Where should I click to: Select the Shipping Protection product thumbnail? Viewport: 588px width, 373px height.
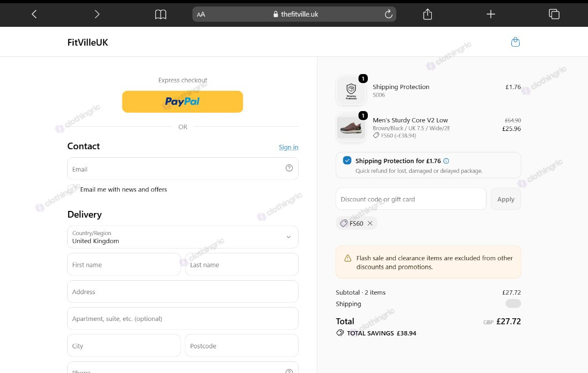click(x=351, y=90)
